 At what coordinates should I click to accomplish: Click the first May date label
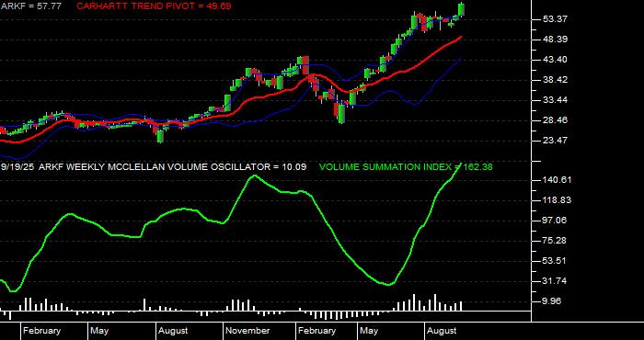(x=99, y=331)
